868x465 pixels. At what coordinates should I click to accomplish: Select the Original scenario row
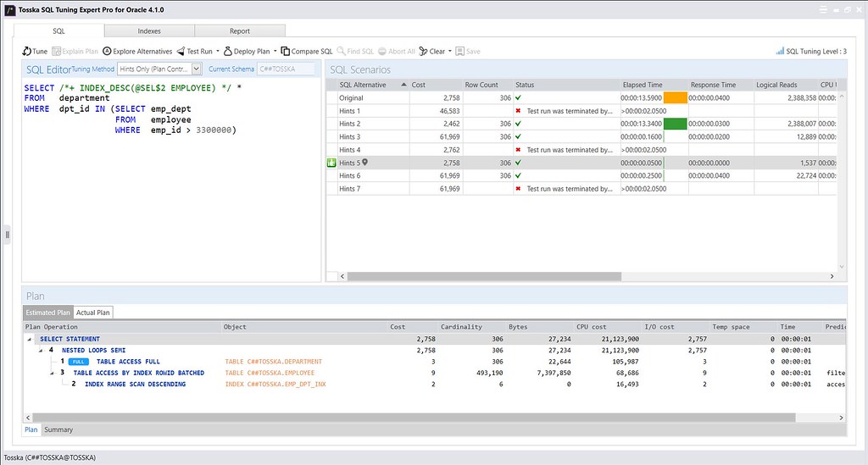[581, 98]
